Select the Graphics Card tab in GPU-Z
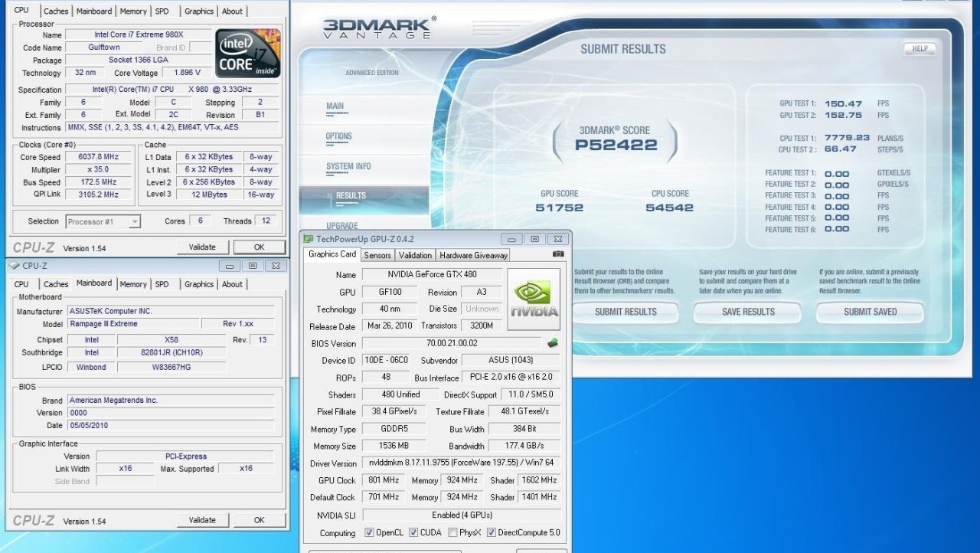This screenshot has width=980, height=553. pyautogui.click(x=332, y=254)
